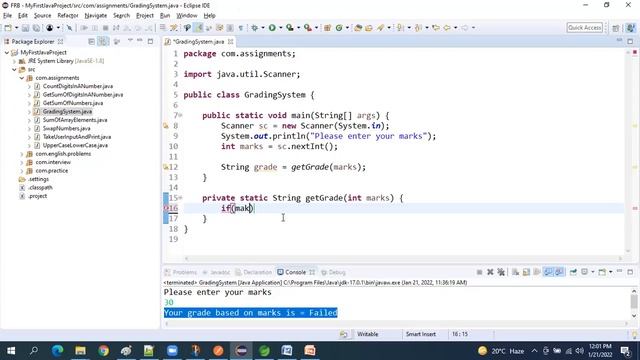
Task: Click the Debug bug toolbar icon
Action: tap(255, 28)
